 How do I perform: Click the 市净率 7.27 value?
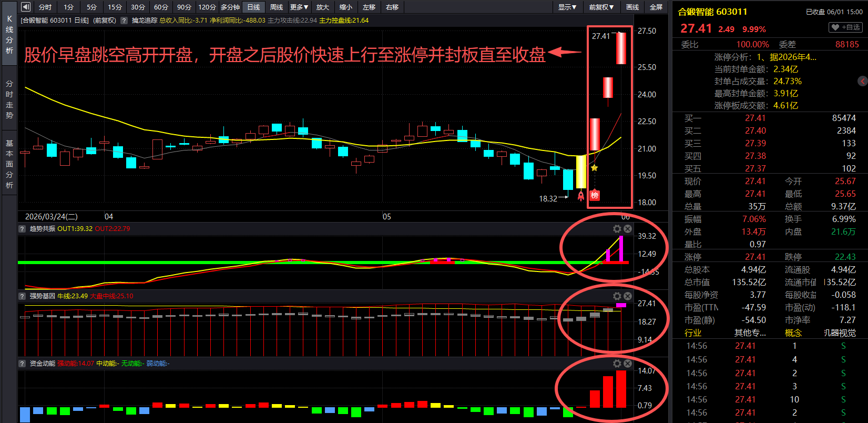click(x=847, y=320)
